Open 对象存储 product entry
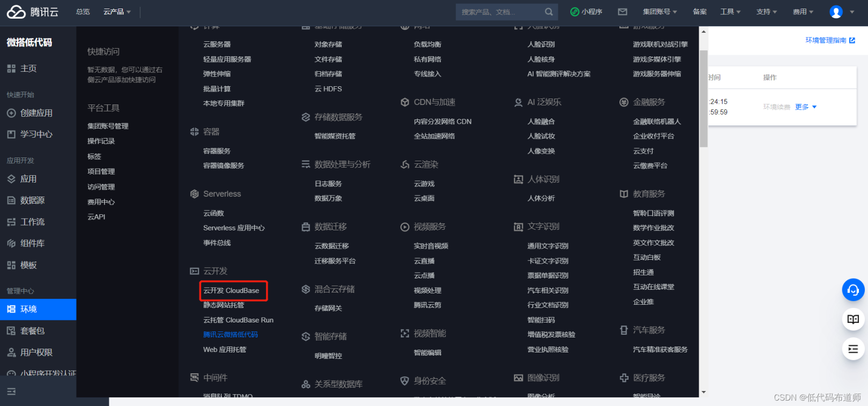 pos(328,44)
